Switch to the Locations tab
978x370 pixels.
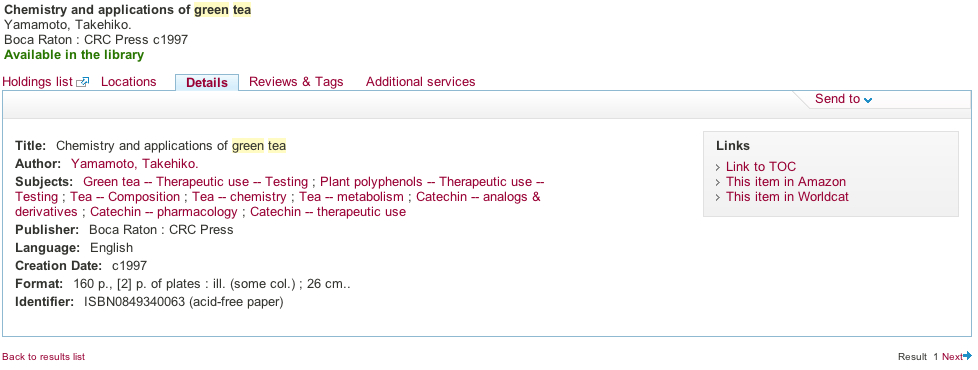pyautogui.click(x=128, y=82)
